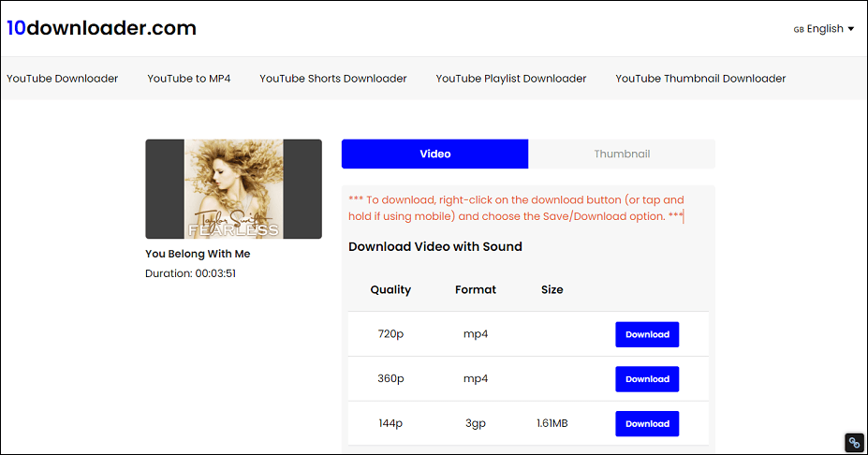Click the Fearless album video thumbnail

pos(233,189)
